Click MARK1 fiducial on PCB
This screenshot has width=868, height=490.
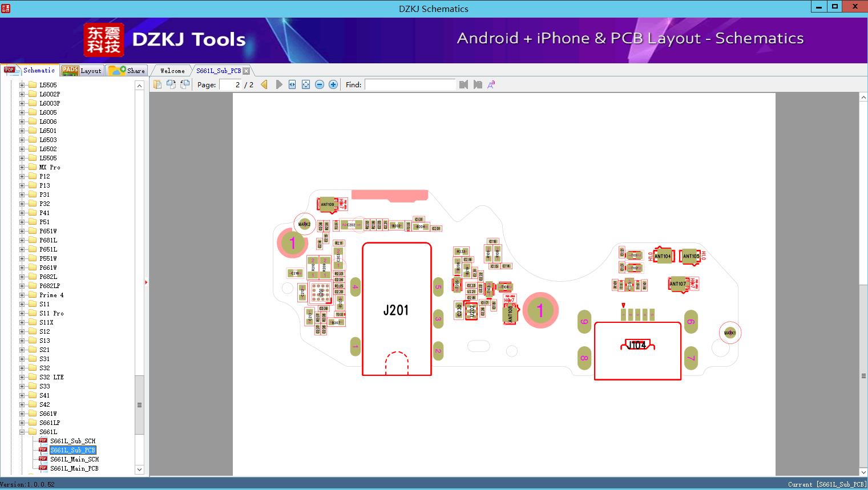point(730,333)
